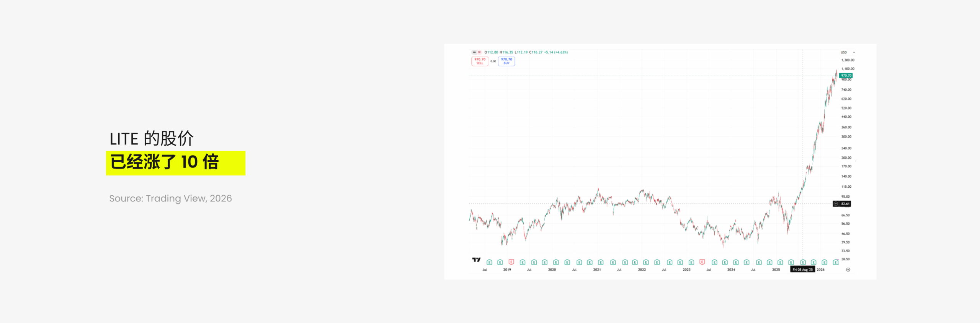Screen dimensions: 980x323
Task: Toggle the red wavy icon in the legend
Action: [x=479, y=52]
